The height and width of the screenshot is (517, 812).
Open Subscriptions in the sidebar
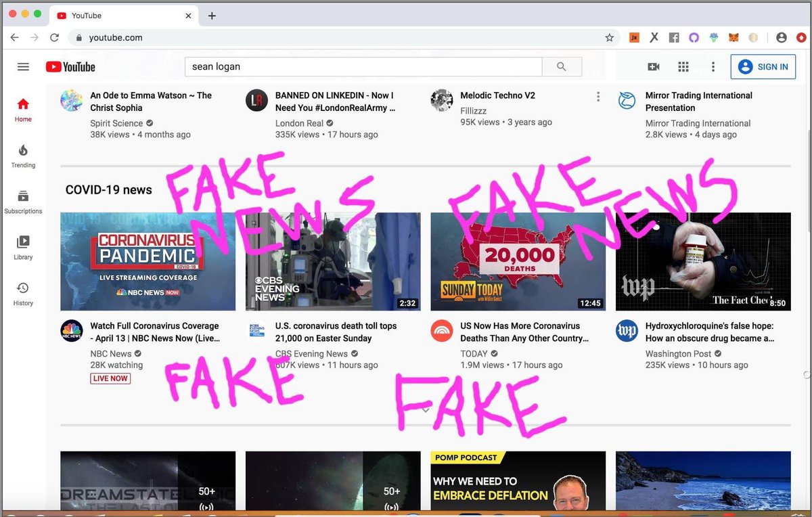(23, 202)
